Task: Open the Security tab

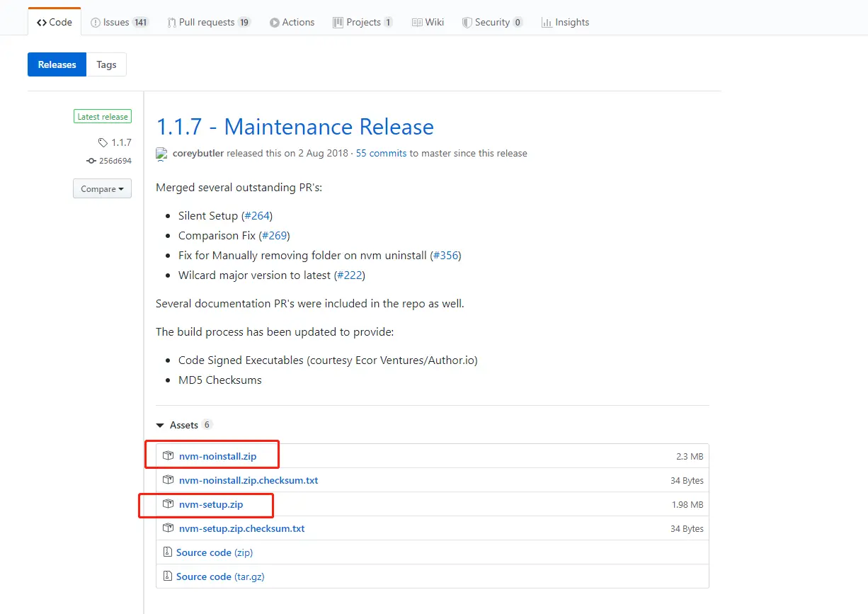Action: (492, 22)
